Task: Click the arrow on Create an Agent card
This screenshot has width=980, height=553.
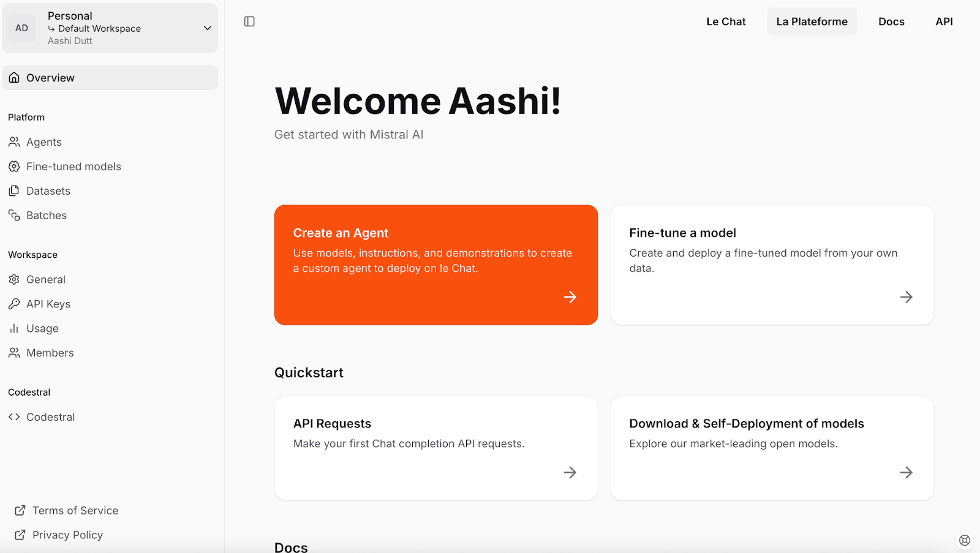Action: 570,297
